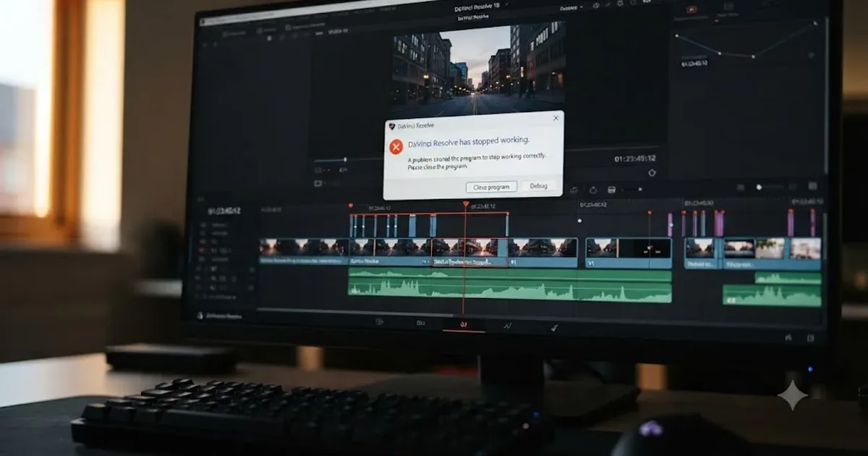Click the first purple marker above the right-hand clips
This screenshot has height=456, width=868.
click(x=670, y=224)
